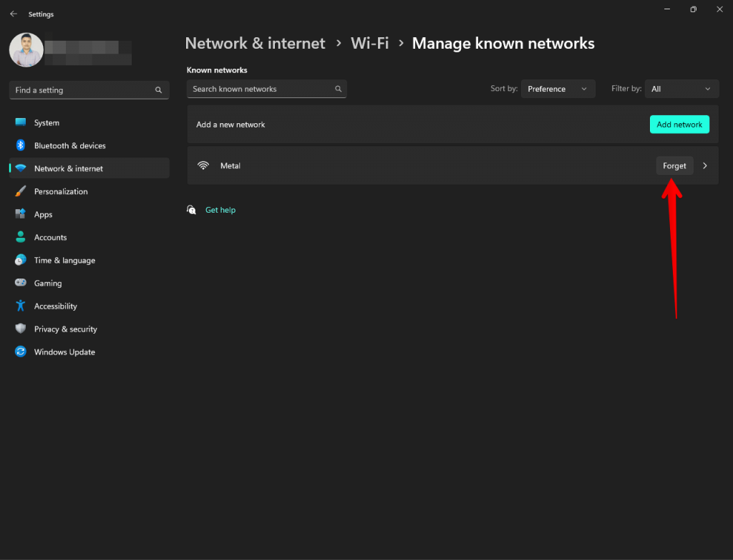Image resolution: width=733 pixels, height=560 pixels.
Task: Click the Metal network Wi-Fi icon
Action: point(203,165)
